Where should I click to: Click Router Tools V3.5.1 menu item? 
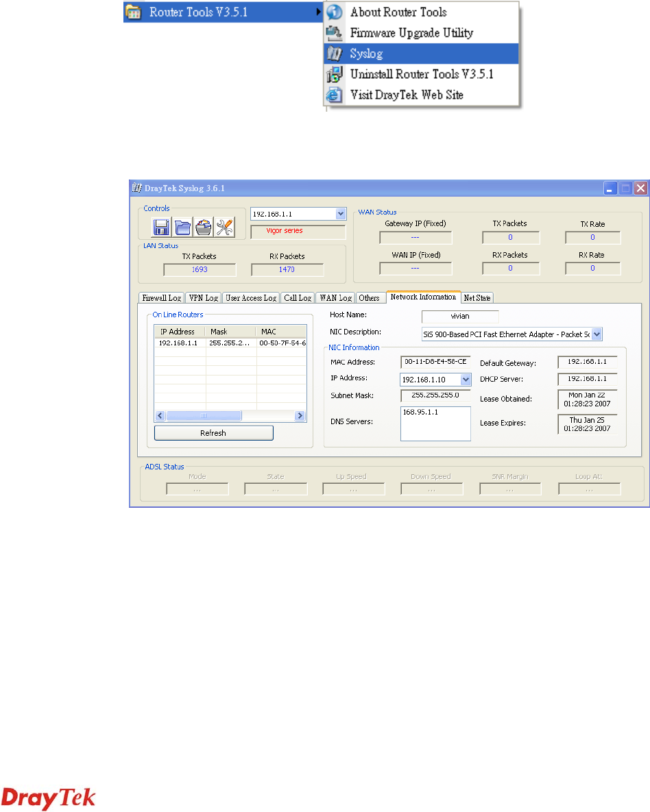(x=224, y=12)
